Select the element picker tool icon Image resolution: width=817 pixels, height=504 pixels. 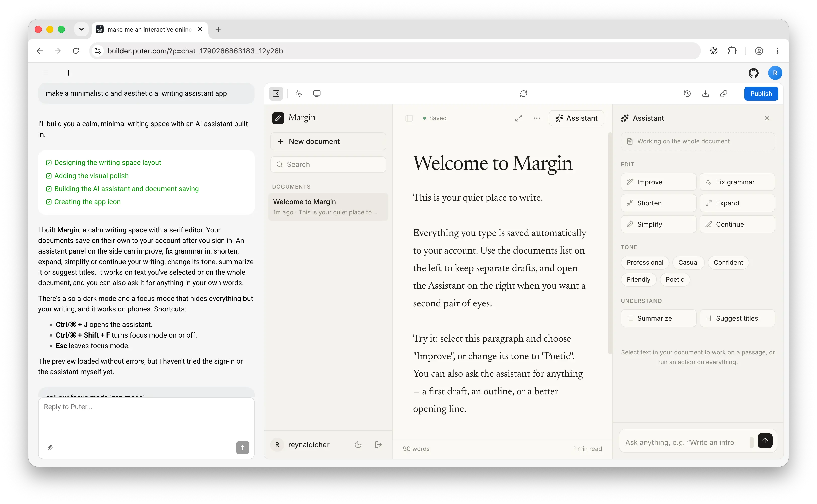coord(299,94)
